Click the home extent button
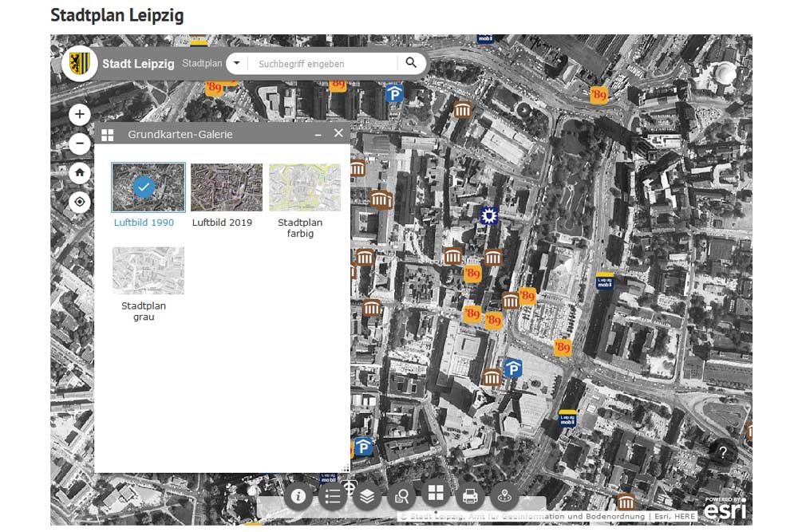This screenshot has height=532, width=798. pos(79,173)
